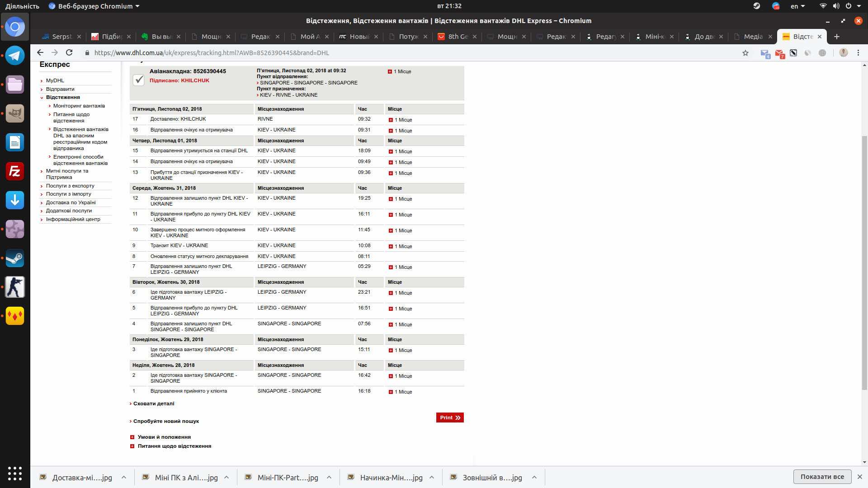Launch the Files manager in dock
This screenshot has height=488, width=868.
coord(15,84)
